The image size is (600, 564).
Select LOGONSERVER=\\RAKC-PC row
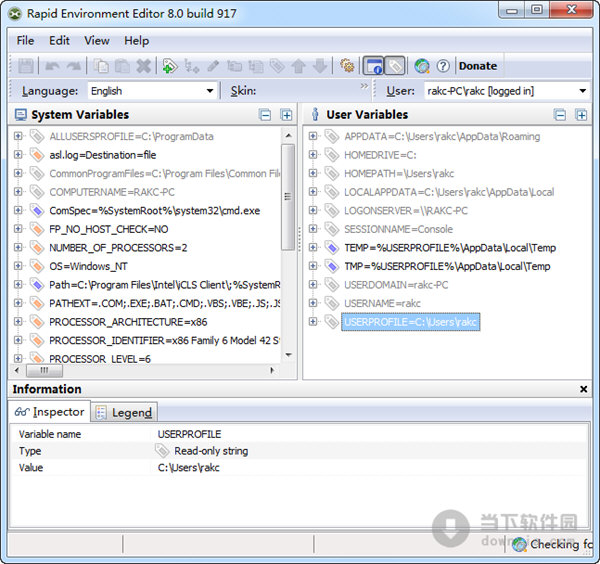[406, 210]
